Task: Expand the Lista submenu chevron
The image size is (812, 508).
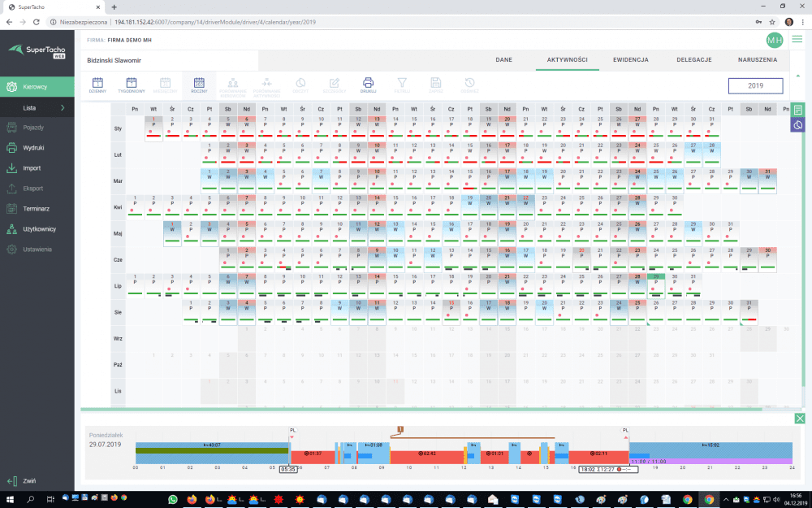Action: pos(63,107)
